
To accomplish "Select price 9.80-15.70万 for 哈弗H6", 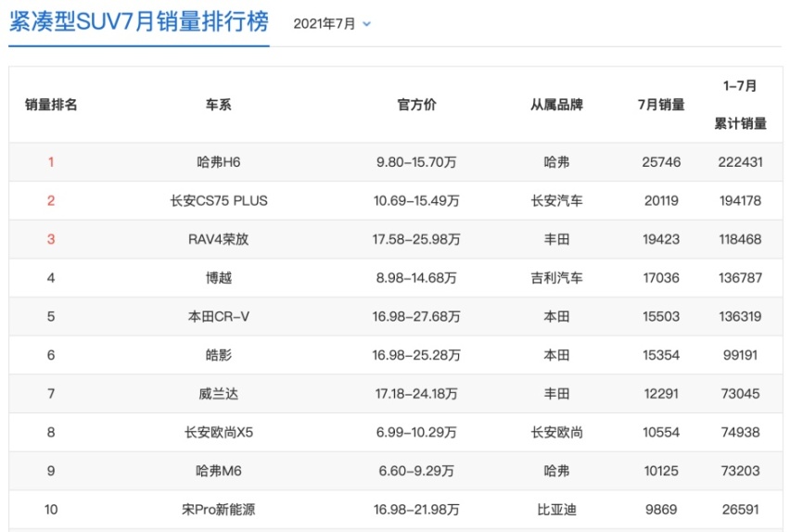I will coord(416,162).
